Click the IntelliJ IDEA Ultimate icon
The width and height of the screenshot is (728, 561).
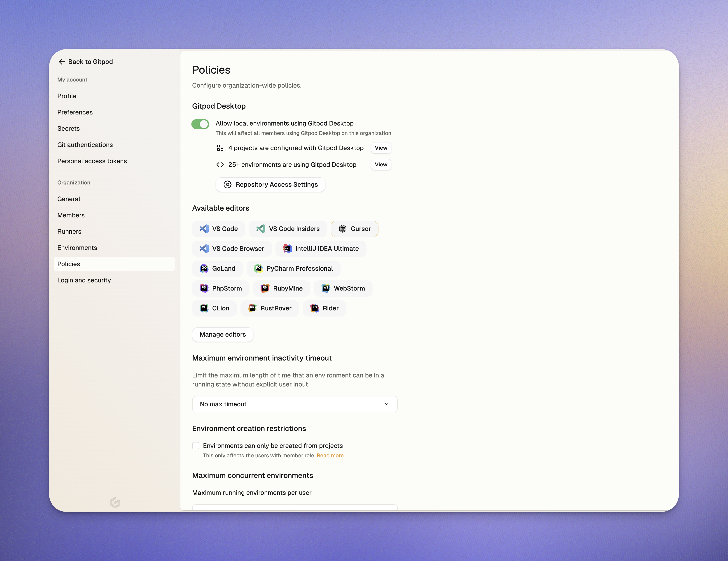tap(287, 249)
